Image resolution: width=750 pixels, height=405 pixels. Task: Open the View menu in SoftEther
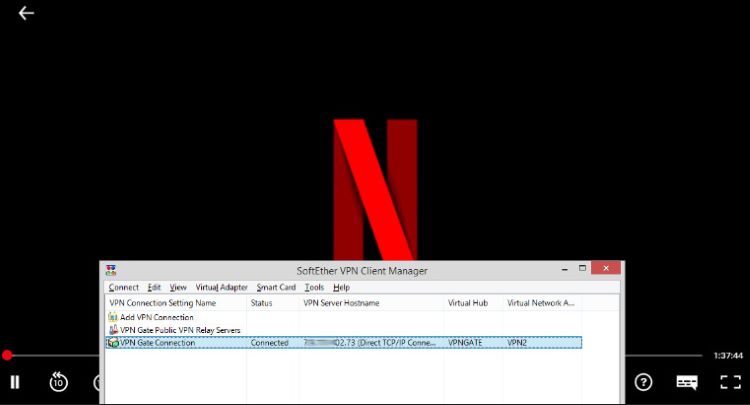[x=178, y=287]
